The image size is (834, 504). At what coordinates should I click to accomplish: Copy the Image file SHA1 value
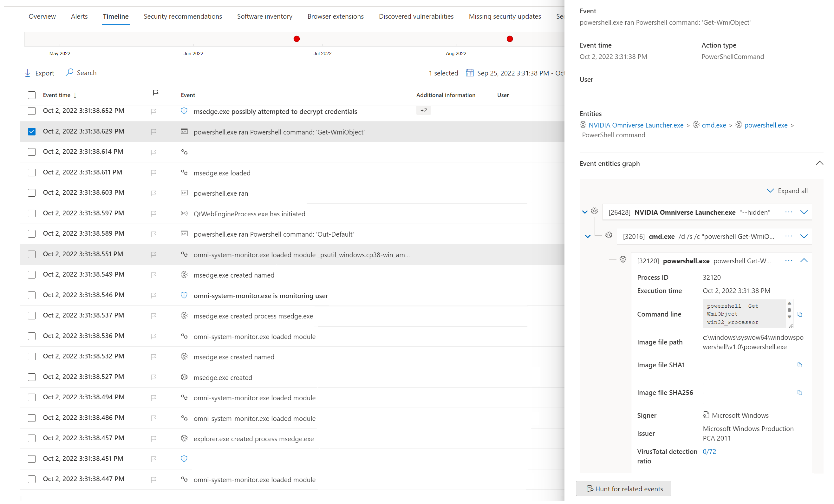point(799,365)
